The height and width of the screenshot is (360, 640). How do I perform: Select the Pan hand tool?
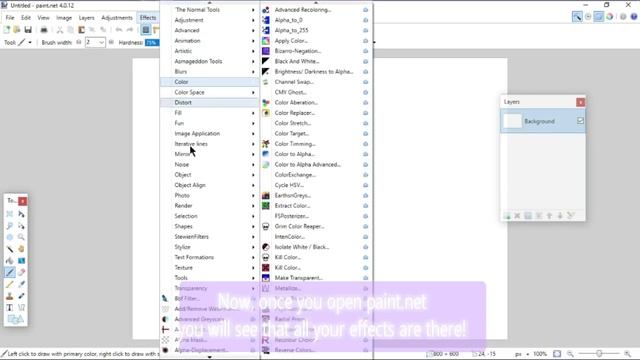21,249
